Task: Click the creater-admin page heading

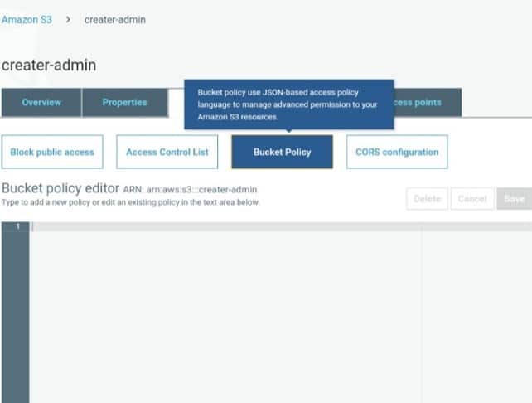Action: 49,66
